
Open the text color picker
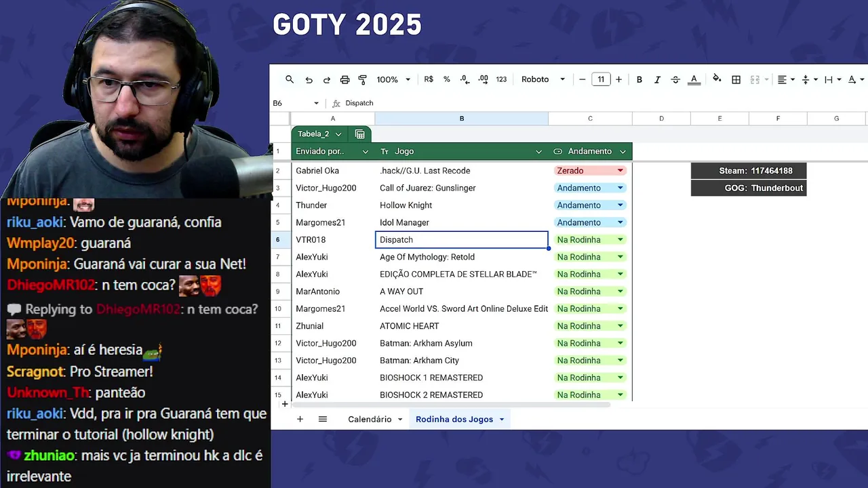point(694,79)
